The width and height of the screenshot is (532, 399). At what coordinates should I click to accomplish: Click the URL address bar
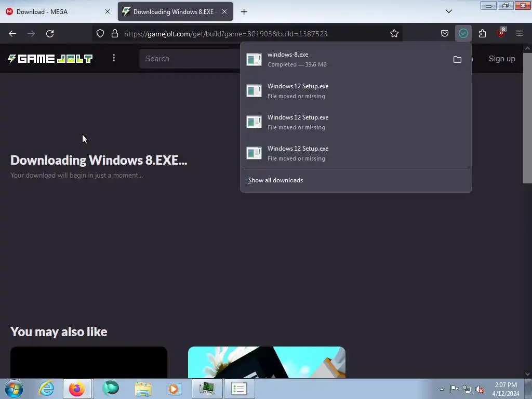(x=247, y=34)
